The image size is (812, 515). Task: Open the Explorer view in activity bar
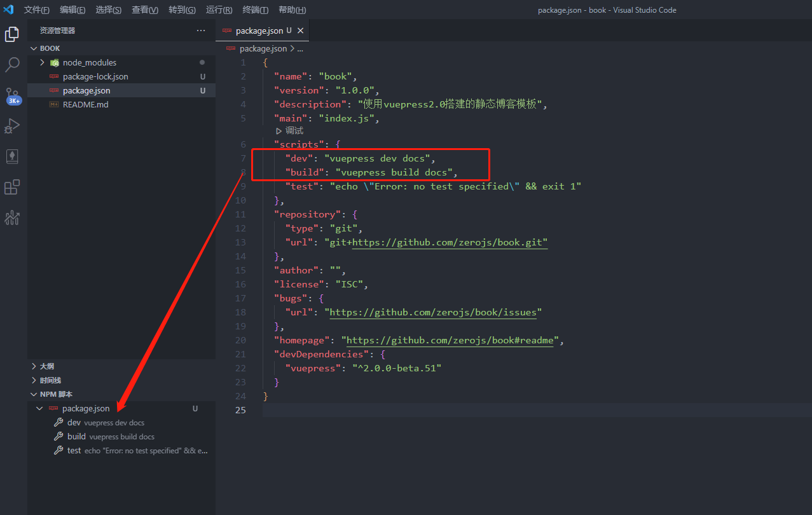[12, 34]
